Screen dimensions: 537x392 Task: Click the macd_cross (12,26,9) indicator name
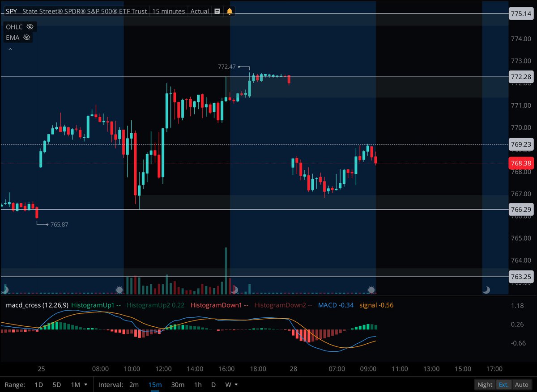[x=37, y=305]
